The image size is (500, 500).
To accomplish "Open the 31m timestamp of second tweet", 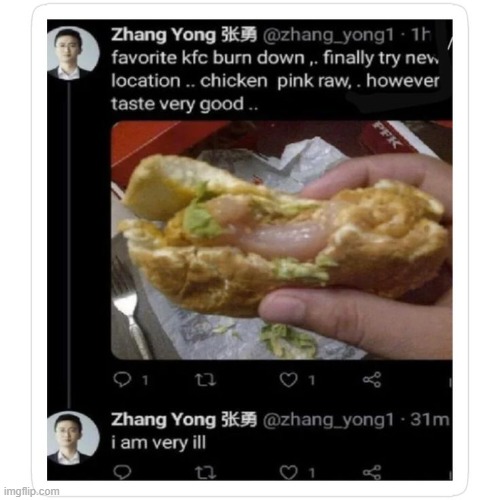I will pyautogui.click(x=430, y=419).
